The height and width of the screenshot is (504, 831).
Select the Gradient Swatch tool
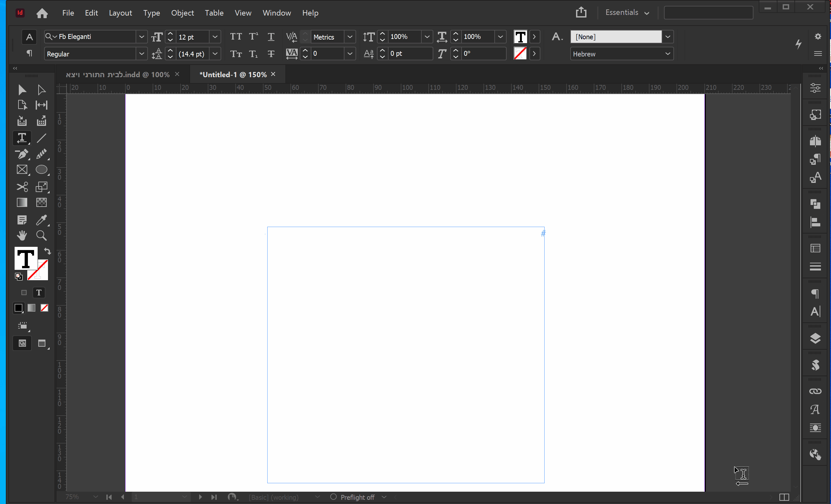[22, 203]
